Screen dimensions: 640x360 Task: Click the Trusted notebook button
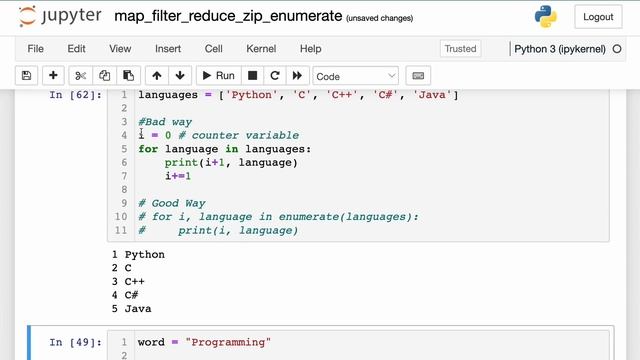coord(460,49)
